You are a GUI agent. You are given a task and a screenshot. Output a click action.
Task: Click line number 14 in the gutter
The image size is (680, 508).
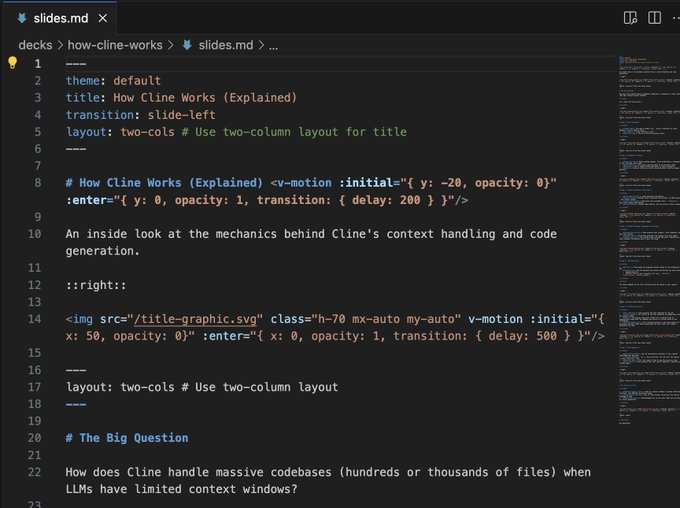[34, 319]
